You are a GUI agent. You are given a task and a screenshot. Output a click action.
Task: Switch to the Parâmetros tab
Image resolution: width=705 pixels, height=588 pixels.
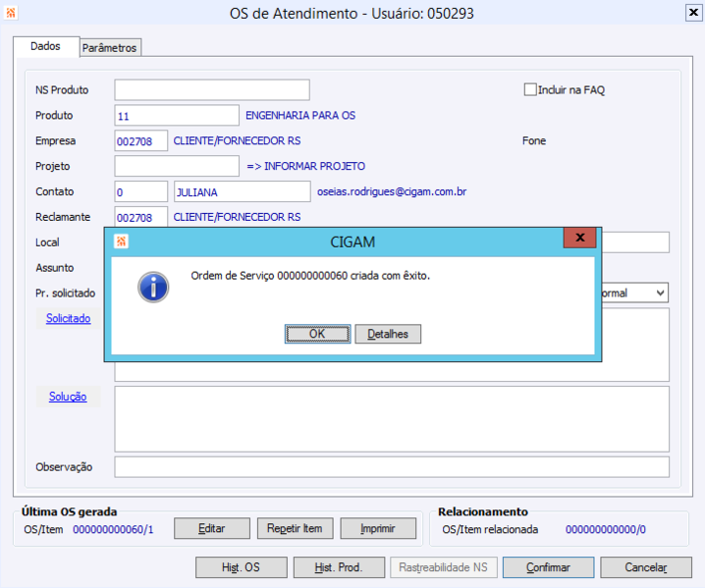click(109, 48)
